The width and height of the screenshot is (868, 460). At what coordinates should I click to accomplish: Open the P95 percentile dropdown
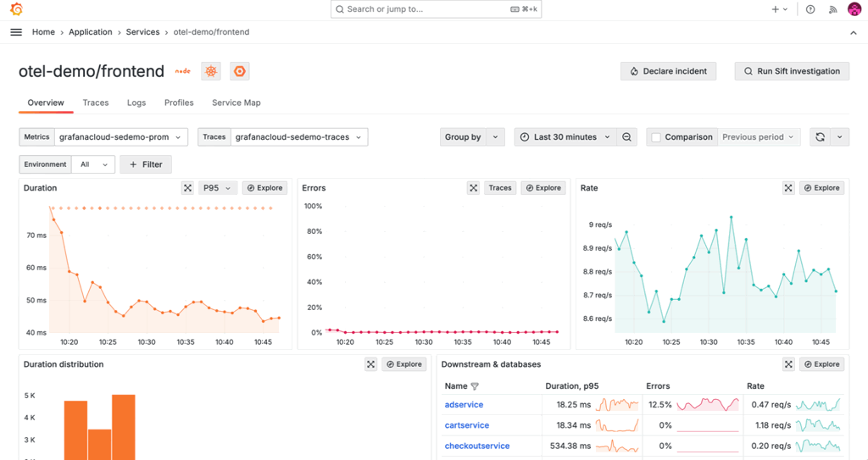click(216, 188)
